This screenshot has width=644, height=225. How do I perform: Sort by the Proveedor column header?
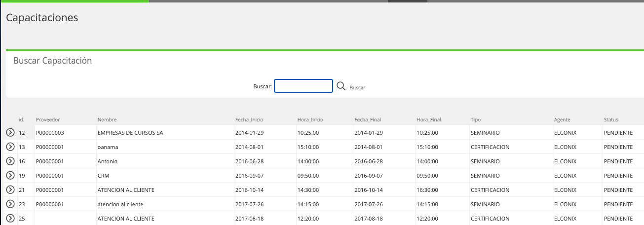(48, 120)
